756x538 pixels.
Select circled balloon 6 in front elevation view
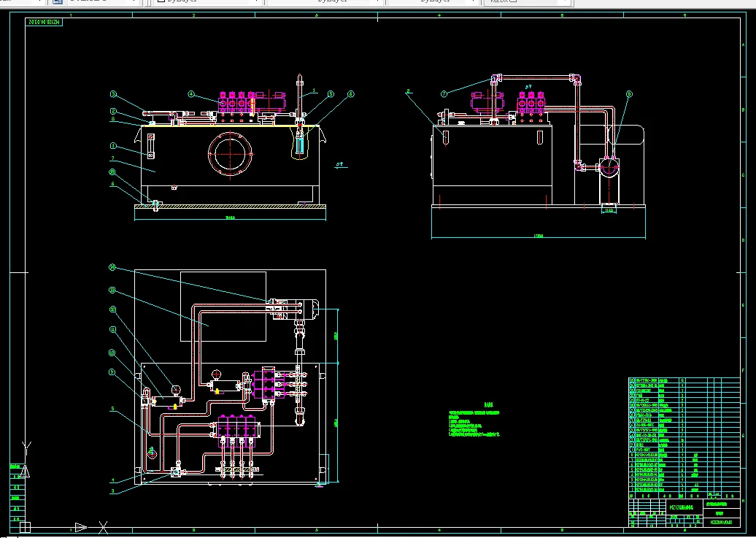pyautogui.click(x=351, y=94)
